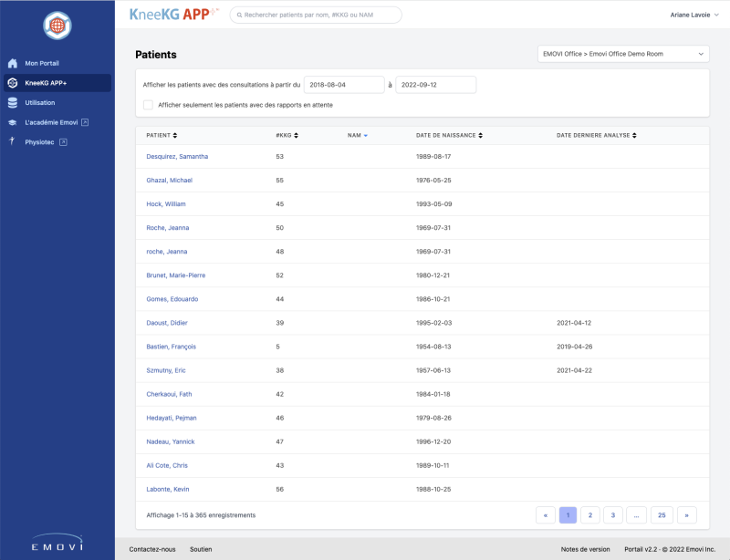Open patient Gomes, Edouardo

[x=172, y=299]
